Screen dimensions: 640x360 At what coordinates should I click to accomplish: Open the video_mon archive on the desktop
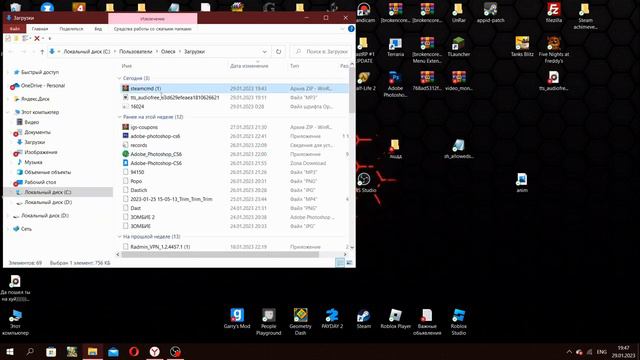pyautogui.click(x=458, y=80)
